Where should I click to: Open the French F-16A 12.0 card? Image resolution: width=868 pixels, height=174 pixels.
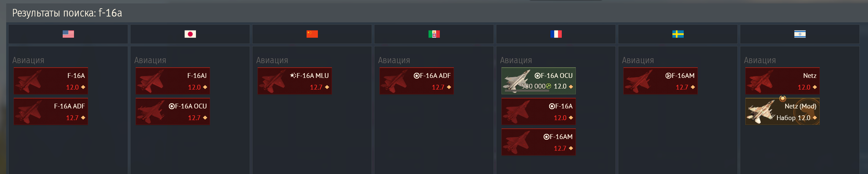538,112
